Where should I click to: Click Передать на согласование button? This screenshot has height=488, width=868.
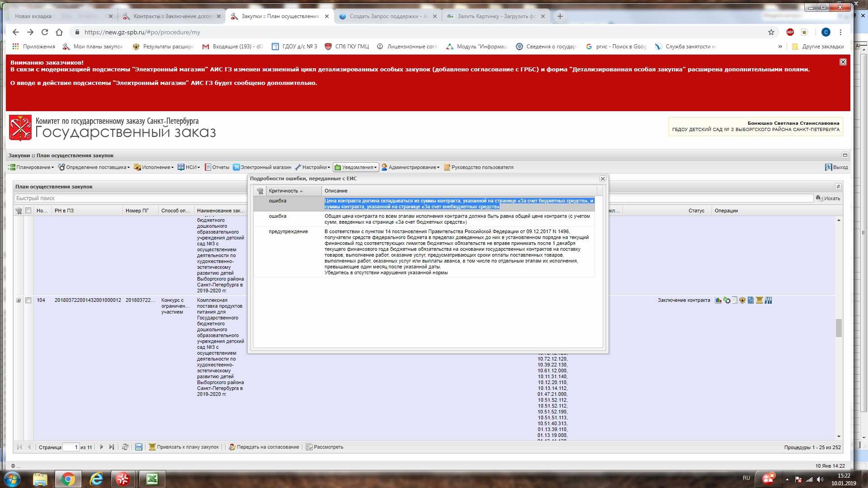pos(264,447)
